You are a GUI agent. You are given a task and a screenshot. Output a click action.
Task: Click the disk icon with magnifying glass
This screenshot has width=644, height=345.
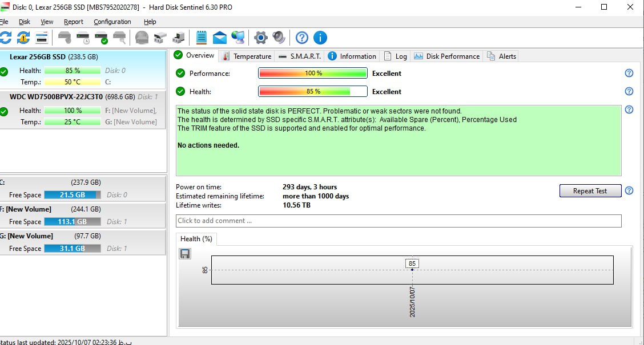tap(119, 38)
